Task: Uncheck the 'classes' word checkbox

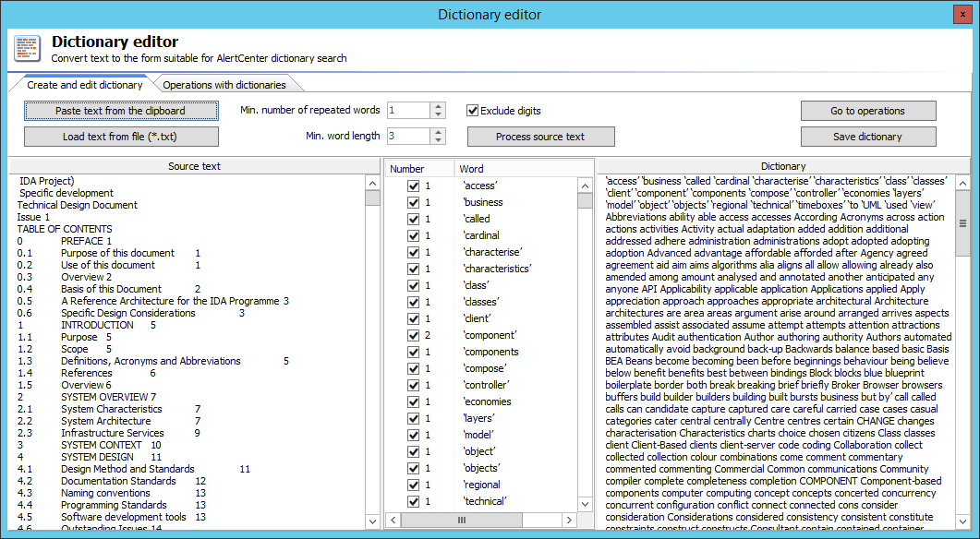Action: pyautogui.click(x=413, y=302)
